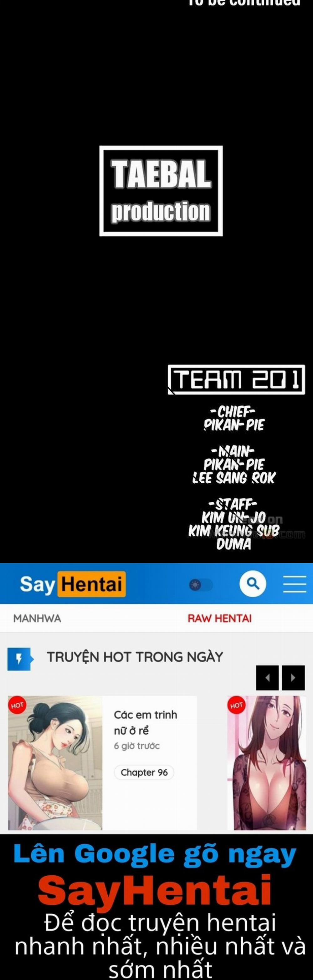Viewport: 313px width, 980px height.
Task: Click the HOT badge on the second card
Action: coord(236,705)
